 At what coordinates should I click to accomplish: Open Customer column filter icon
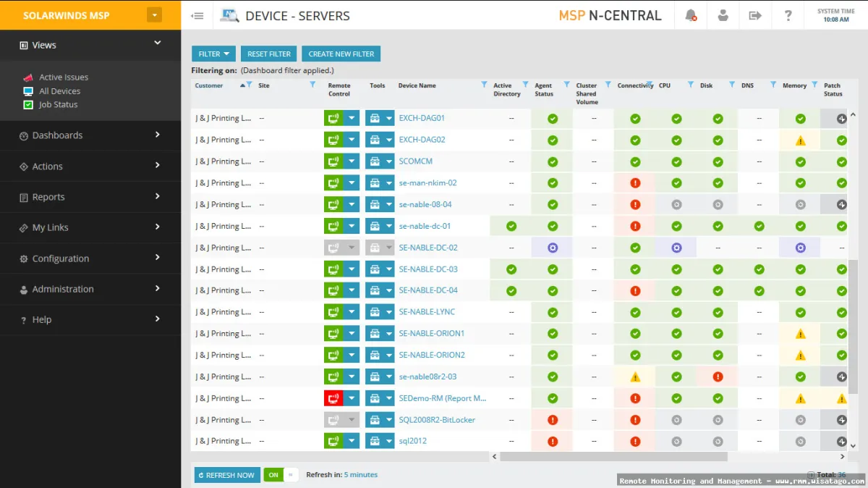250,85
